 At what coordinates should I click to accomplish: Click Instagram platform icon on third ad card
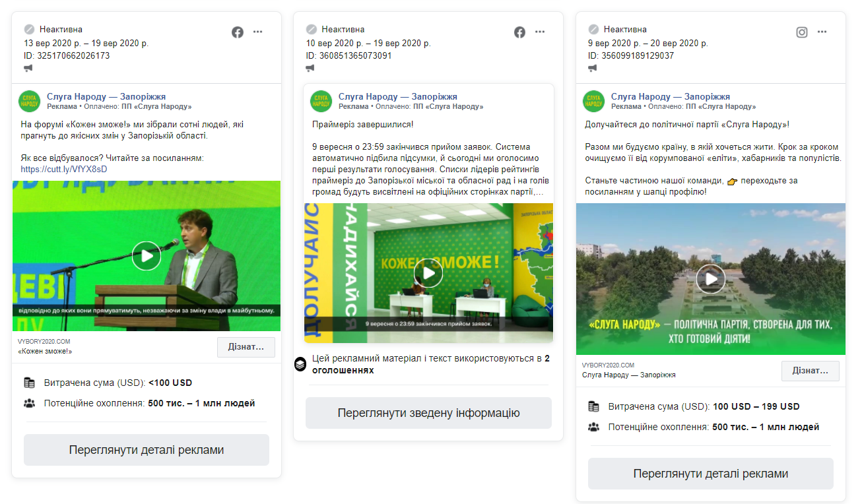tap(802, 32)
